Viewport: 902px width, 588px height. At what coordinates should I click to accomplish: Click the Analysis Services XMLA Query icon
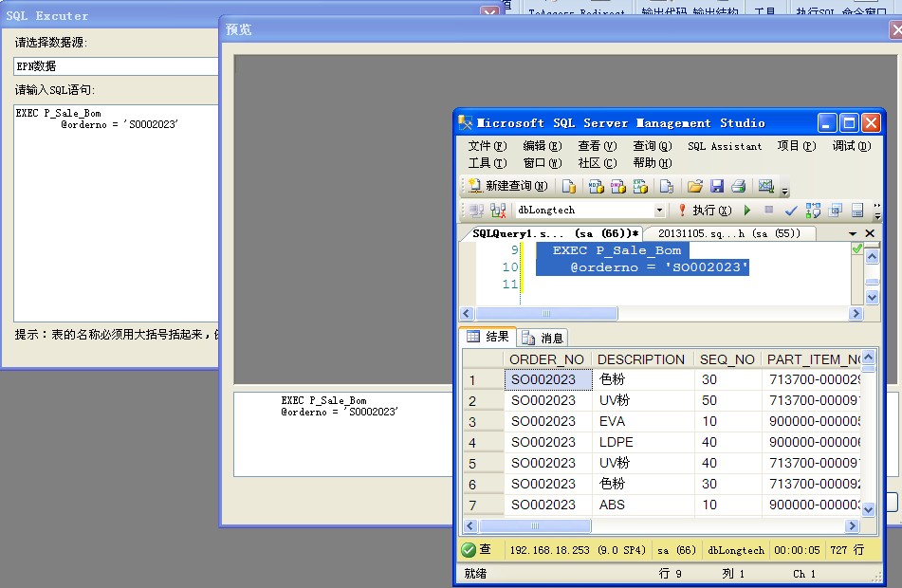[640, 186]
